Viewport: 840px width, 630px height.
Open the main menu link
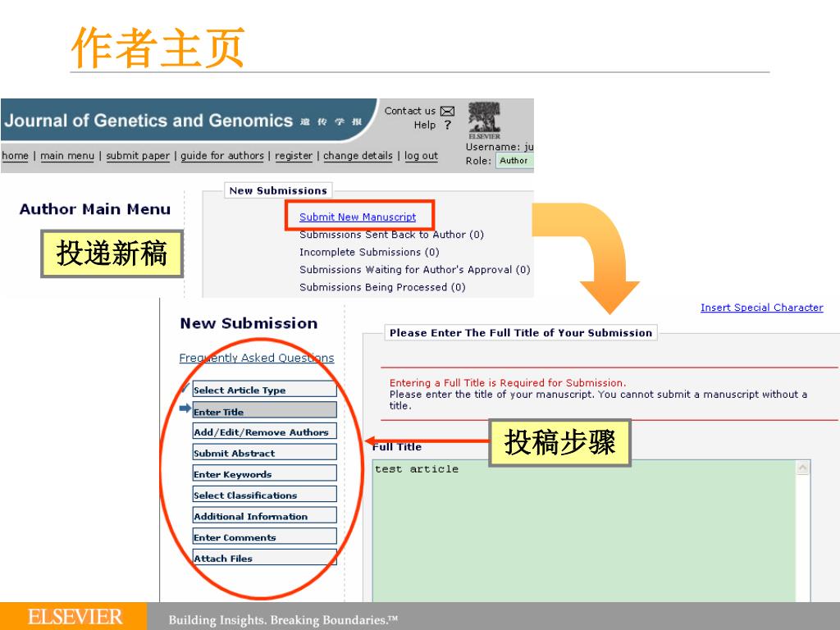coord(67,156)
